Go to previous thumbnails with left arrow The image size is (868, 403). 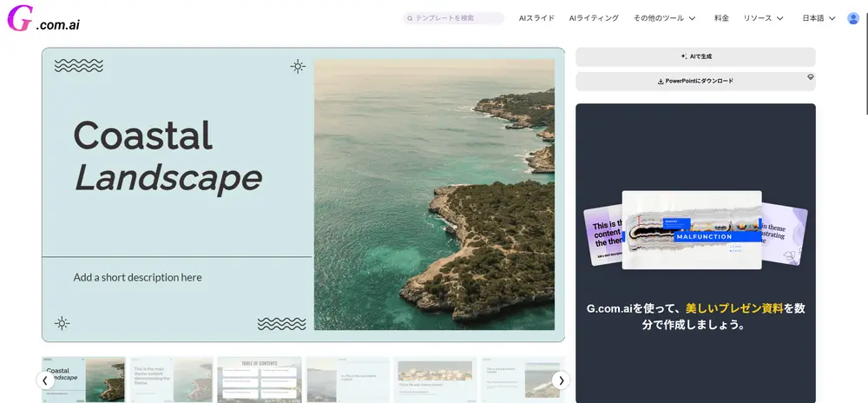(x=45, y=380)
